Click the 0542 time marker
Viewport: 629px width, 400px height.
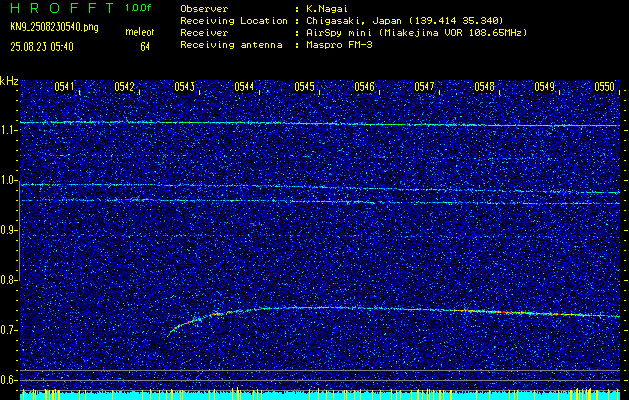pos(124,86)
